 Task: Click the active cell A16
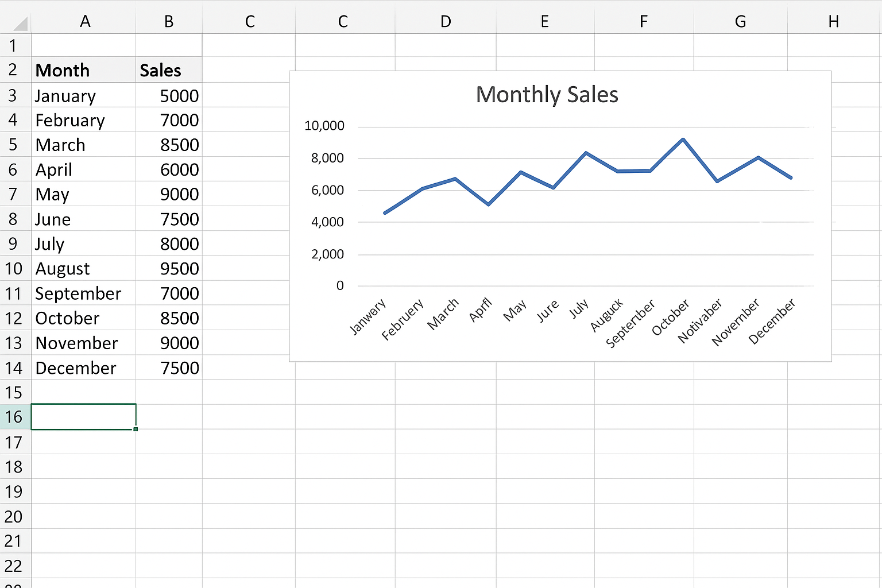[x=84, y=417]
